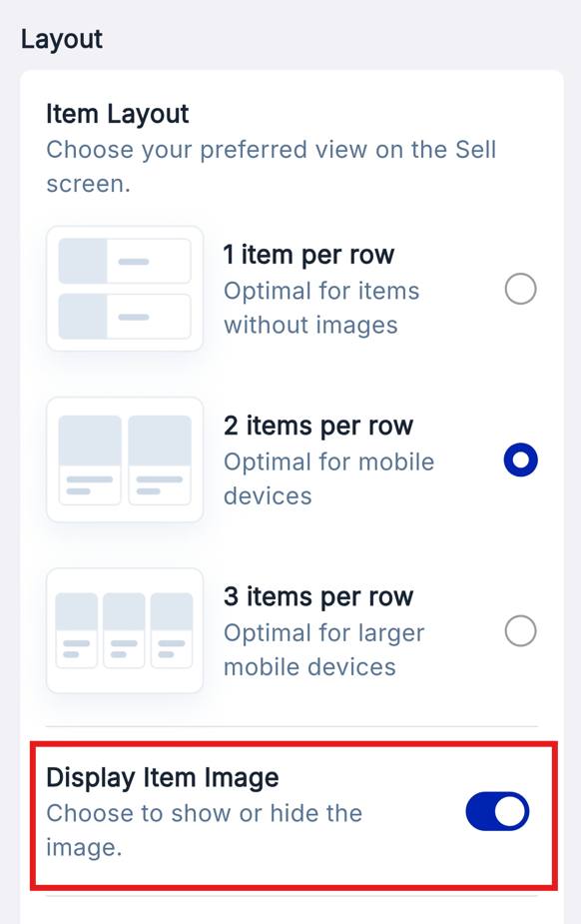Click the "1 item per row" label
Image resolution: width=581 pixels, height=924 pixels.
click(x=308, y=255)
